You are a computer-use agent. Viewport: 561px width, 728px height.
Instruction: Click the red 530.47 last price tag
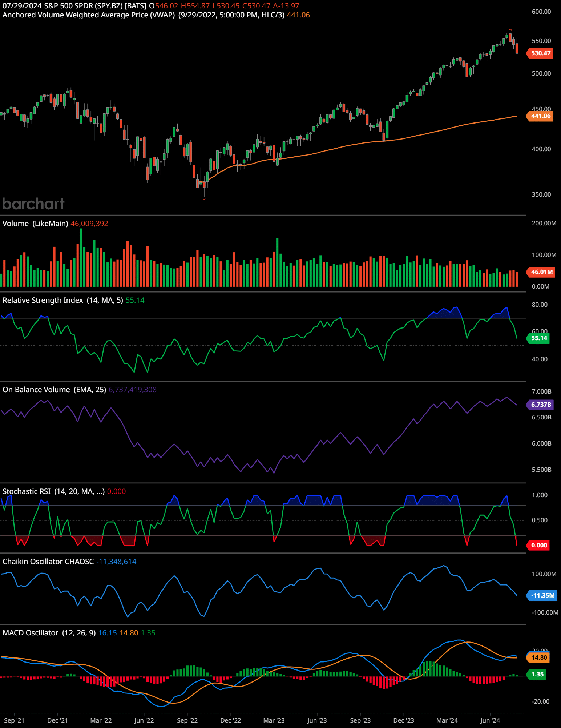(540, 53)
